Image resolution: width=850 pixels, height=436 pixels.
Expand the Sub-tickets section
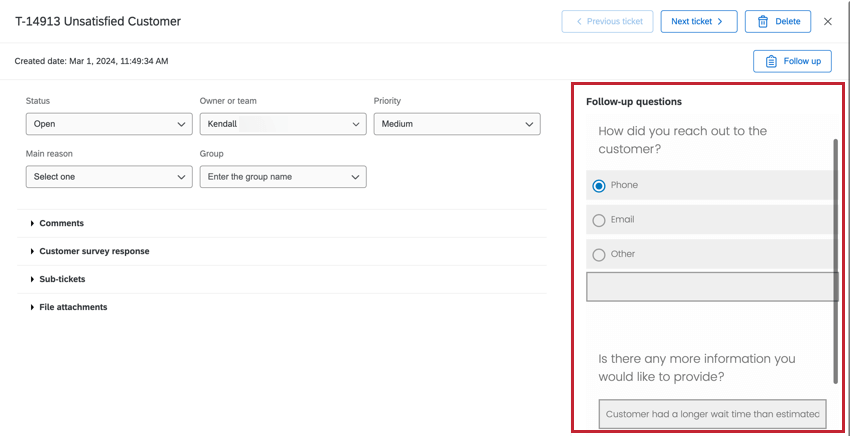62,279
